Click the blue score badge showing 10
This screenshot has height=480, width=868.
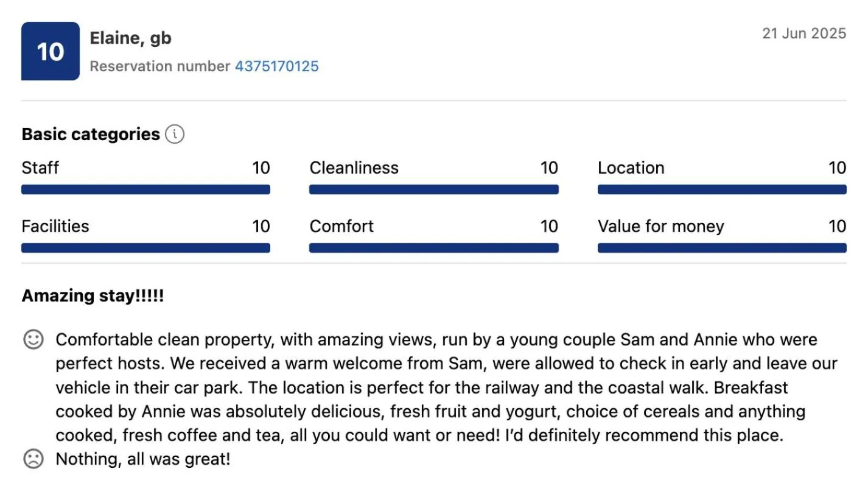51,51
